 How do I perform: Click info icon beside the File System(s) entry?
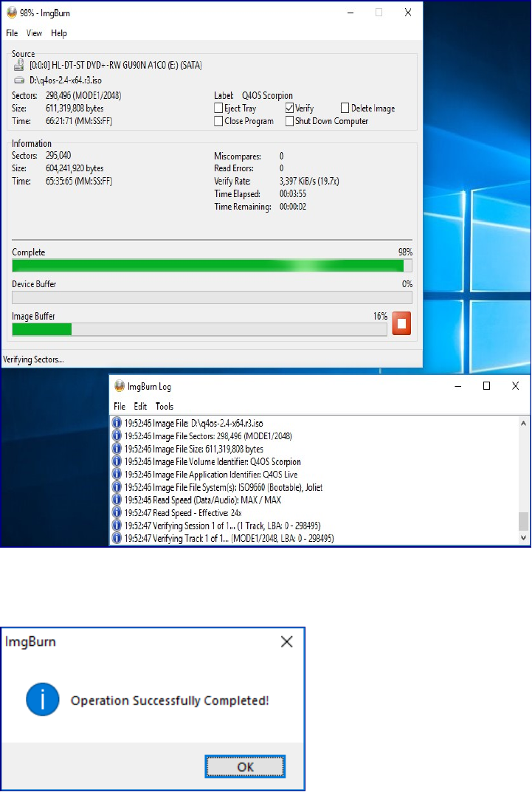(117, 487)
